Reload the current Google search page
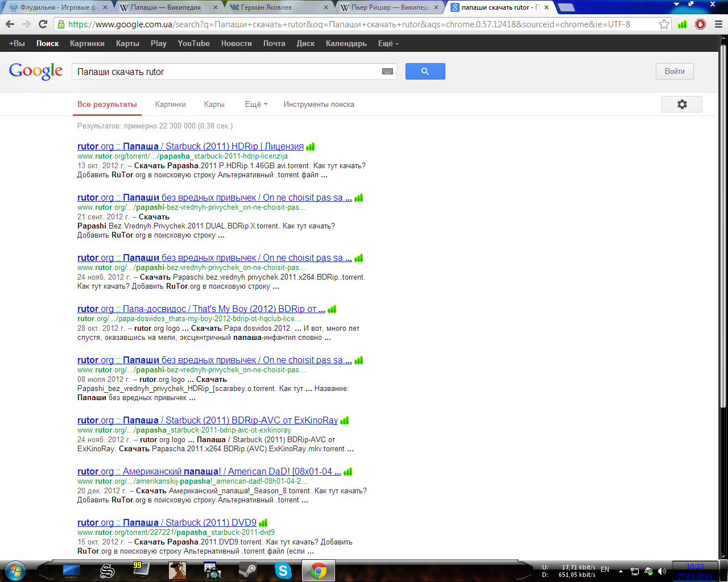Screen dimensions: 728x582 (x=43, y=24)
